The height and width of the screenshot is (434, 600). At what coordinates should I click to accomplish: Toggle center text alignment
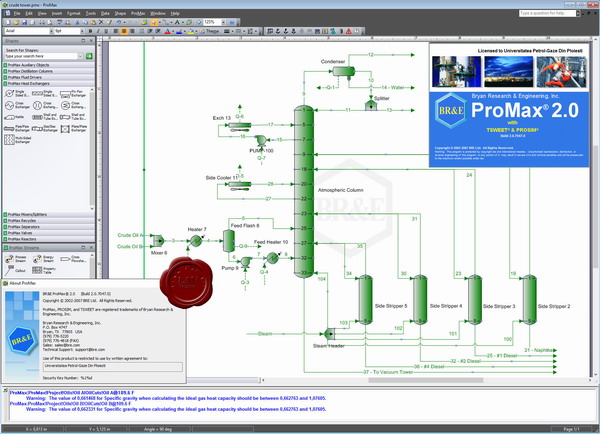click(124, 31)
